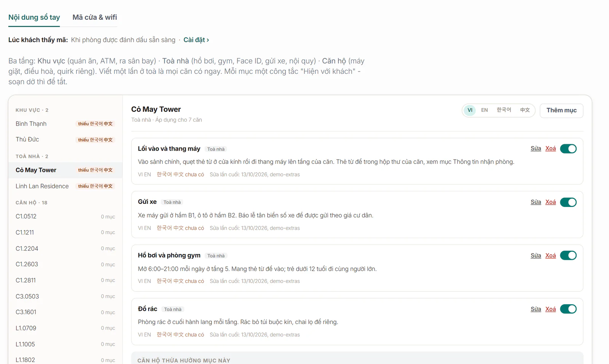Viewport: 609px width, 364px height.
Task: Select Cỏ May Tower in sidebar
Action: pyautogui.click(x=65, y=170)
